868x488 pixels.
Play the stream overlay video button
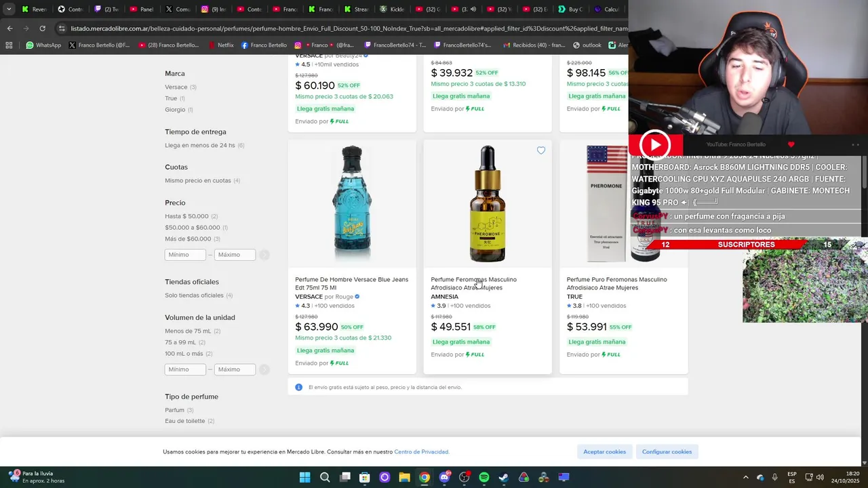[654, 144]
